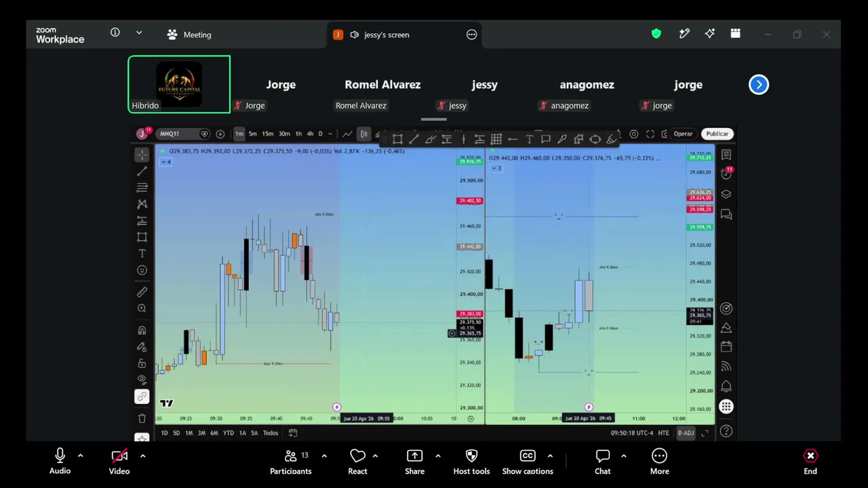Click the text T tool in floating toolbar
Image resolution: width=868 pixels, height=488 pixels.
click(529, 139)
